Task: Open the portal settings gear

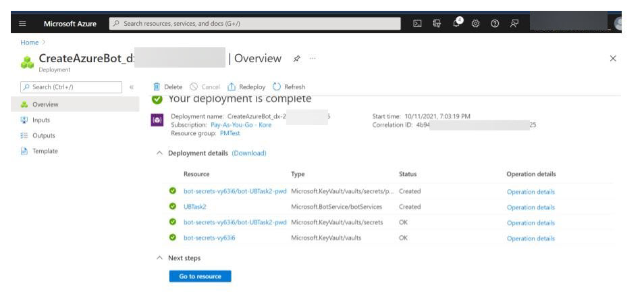Action: [x=474, y=25]
